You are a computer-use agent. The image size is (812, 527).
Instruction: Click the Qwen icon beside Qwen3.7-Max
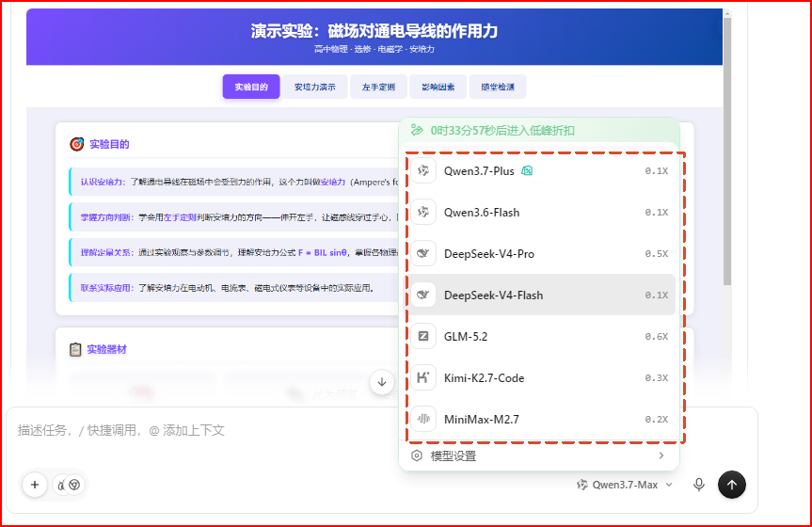click(x=582, y=485)
